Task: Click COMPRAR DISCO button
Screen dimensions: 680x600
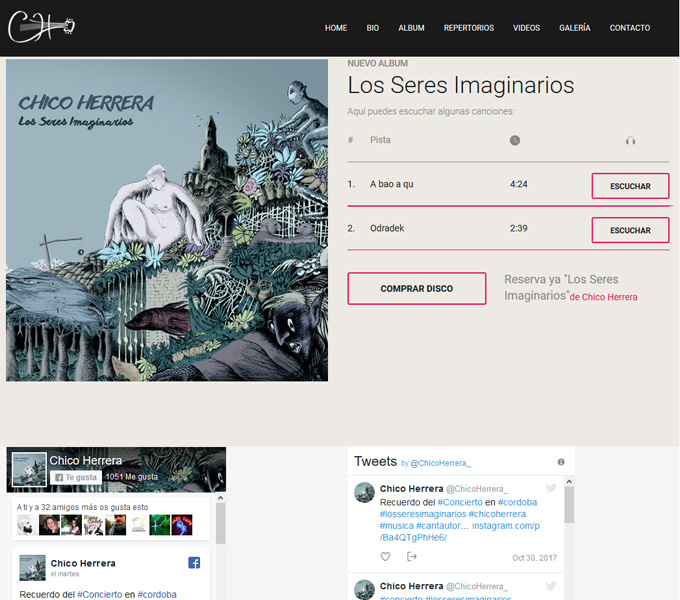Action: (x=417, y=288)
